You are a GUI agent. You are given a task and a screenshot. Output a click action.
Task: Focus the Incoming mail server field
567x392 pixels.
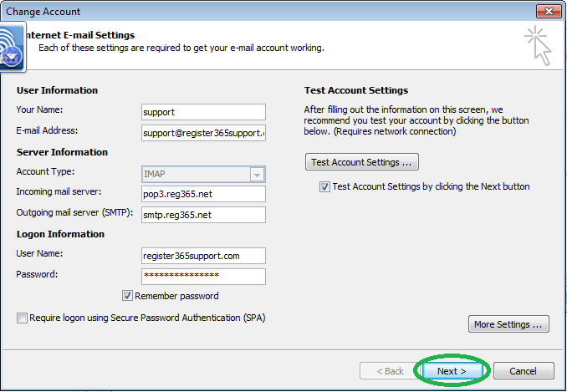pos(203,194)
